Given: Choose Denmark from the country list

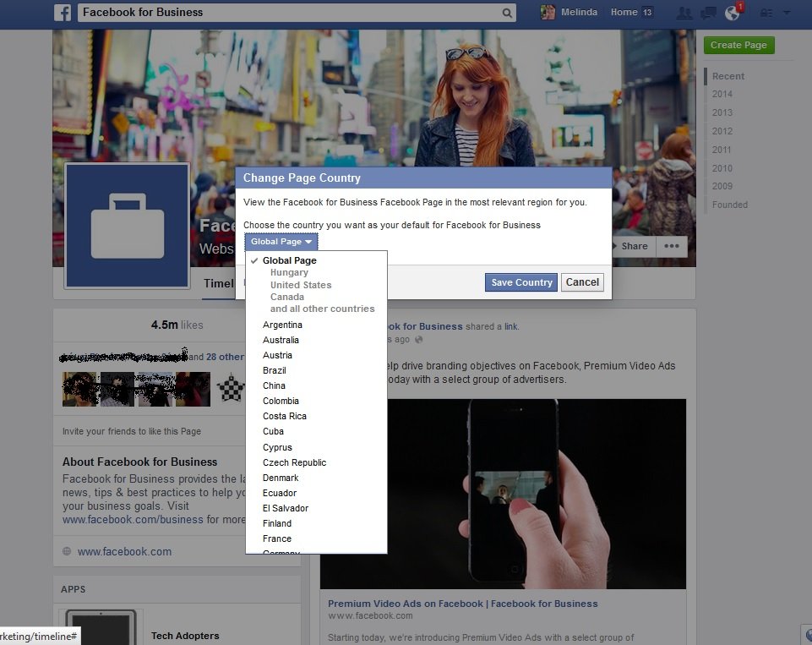Looking at the screenshot, I should coord(281,478).
